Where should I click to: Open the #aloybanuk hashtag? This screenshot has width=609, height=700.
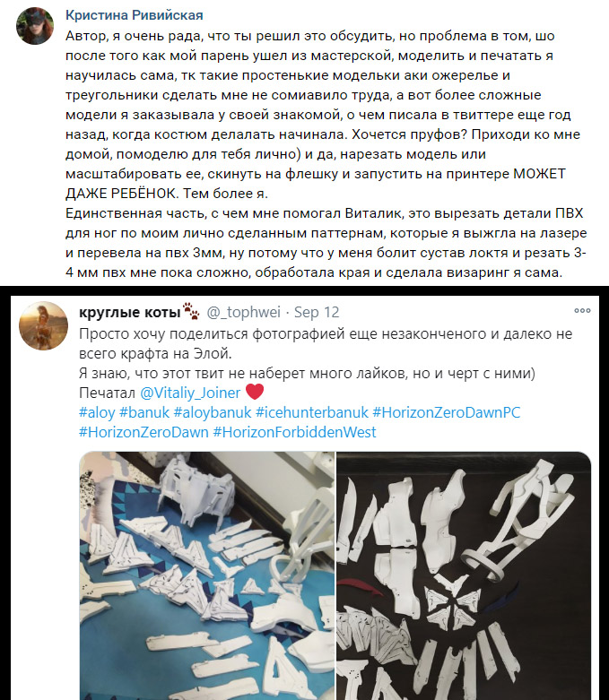tap(213, 412)
